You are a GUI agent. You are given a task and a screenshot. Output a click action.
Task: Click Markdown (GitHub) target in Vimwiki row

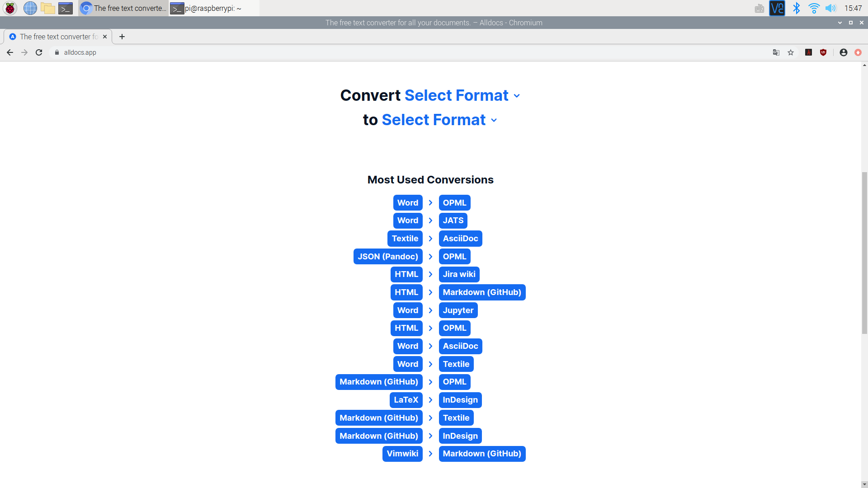(x=482, y=454)
